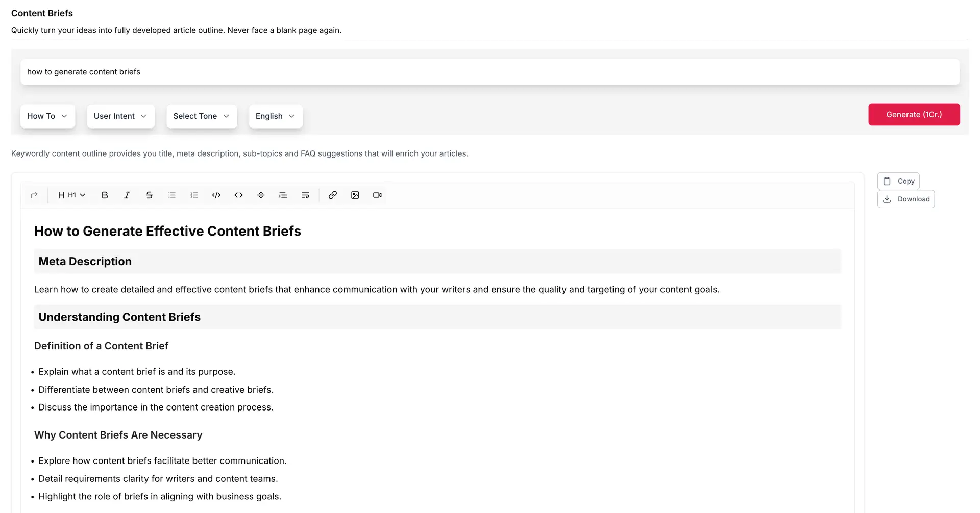Apply inline code formatting

click(x=238, y=195)
